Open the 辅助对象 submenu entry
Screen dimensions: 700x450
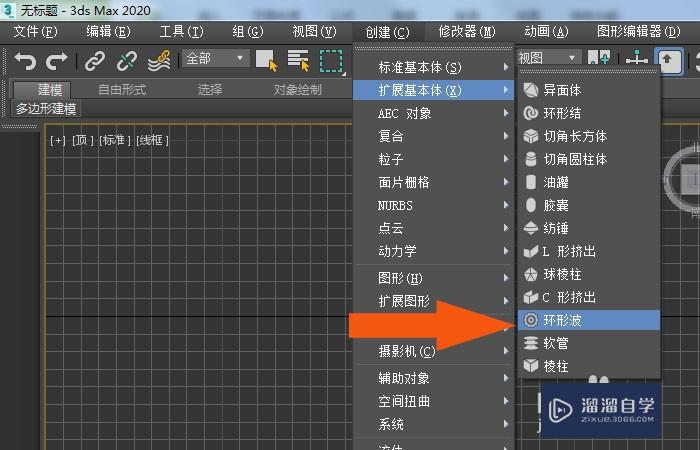433,378
